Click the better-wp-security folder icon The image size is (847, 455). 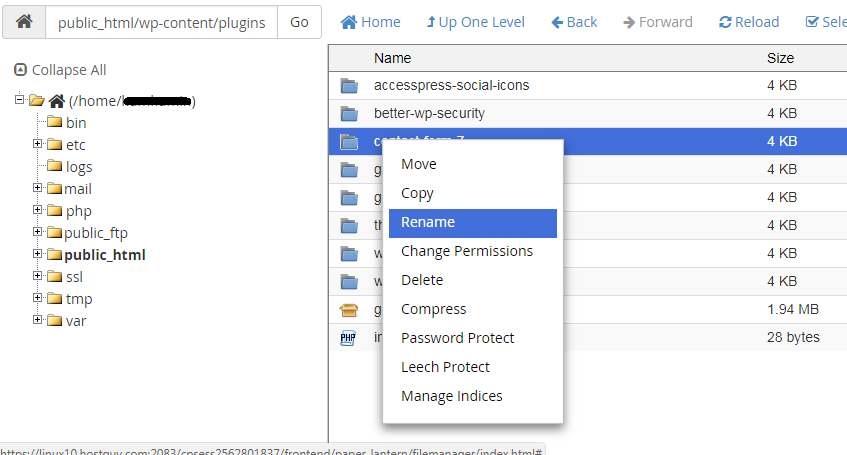click(349, 114)
